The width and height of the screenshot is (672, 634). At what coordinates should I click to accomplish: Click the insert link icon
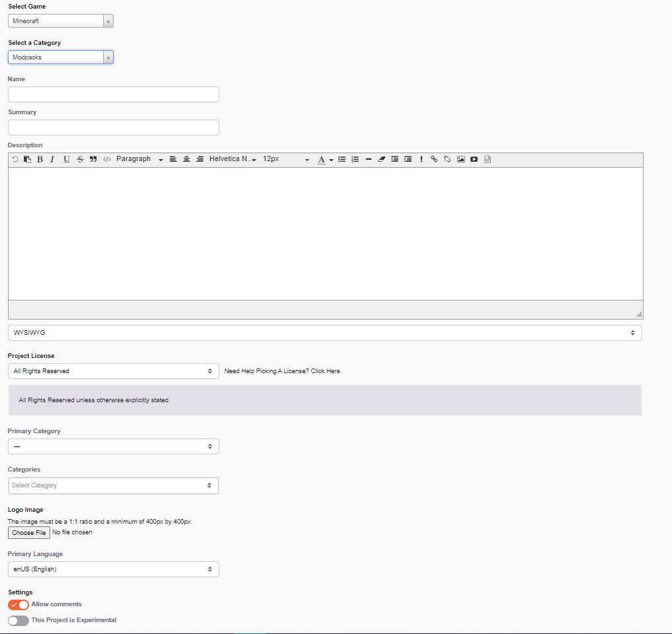(434, 159)
